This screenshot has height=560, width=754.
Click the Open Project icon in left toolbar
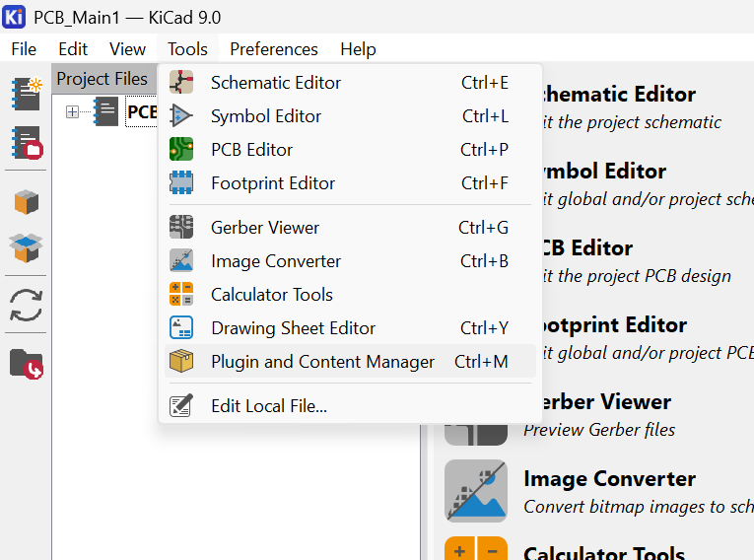coord(27,143)
